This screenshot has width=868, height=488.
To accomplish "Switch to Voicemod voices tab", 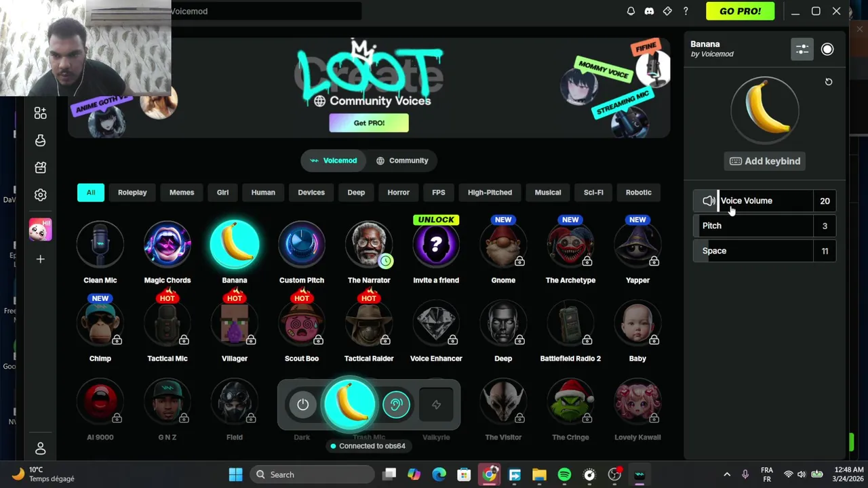I will coord(333,161).
